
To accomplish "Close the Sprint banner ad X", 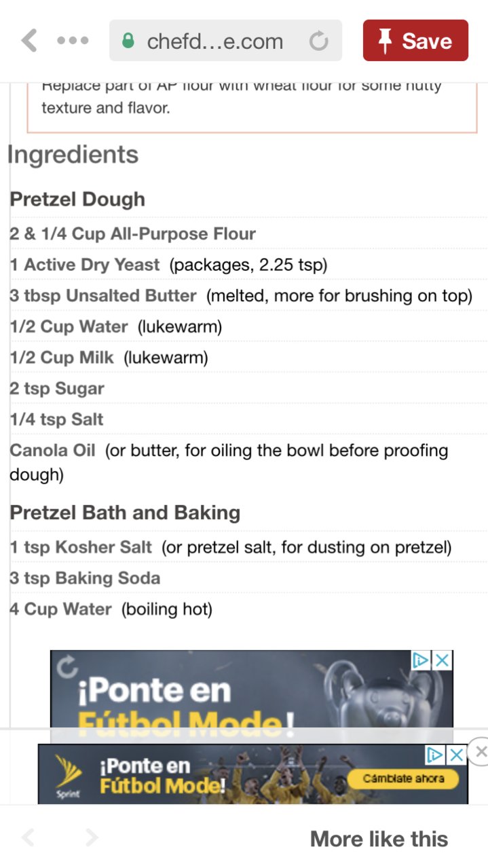I will point(457,755).
